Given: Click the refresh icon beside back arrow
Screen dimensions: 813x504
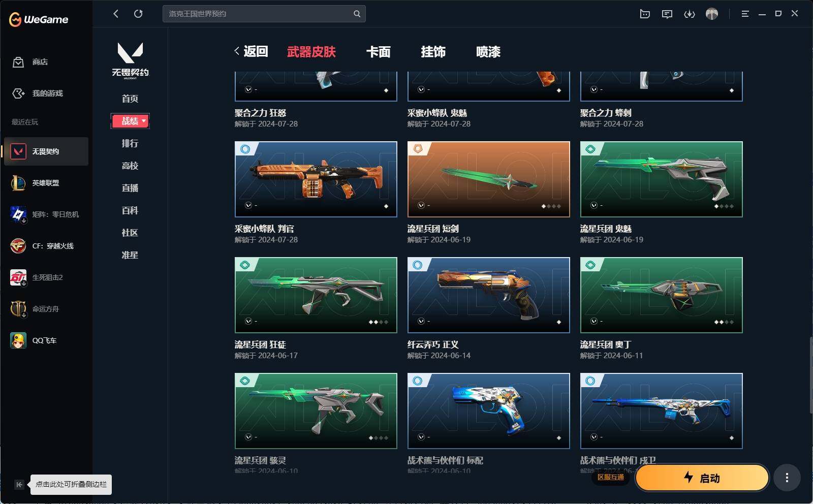Looking at the screenshot, I should [138, 14].
